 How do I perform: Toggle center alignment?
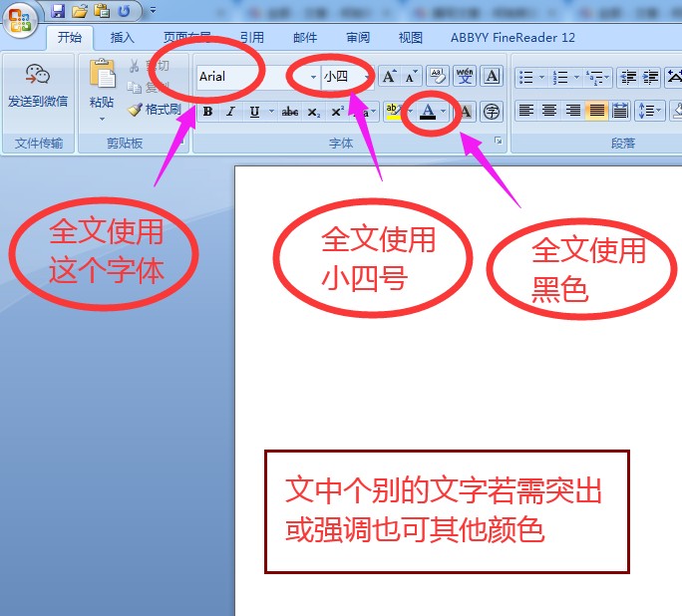coord(549,111)
